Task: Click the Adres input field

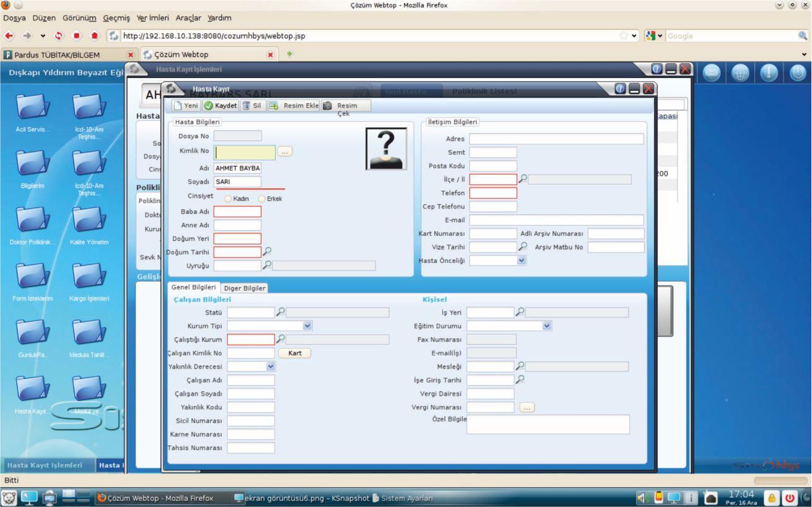Action: (x=556, y=139)
